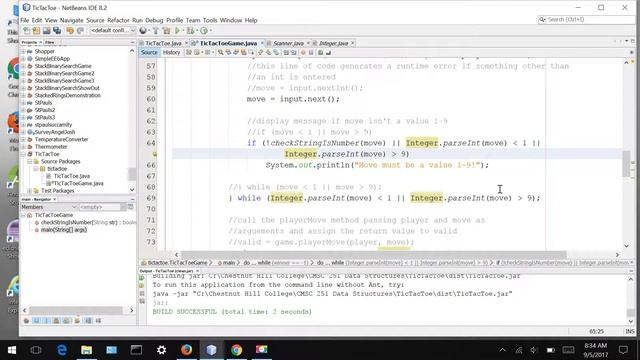Click the Save All toolbar icon
Viewport: 640px width, 360px height.
point(57,31)
